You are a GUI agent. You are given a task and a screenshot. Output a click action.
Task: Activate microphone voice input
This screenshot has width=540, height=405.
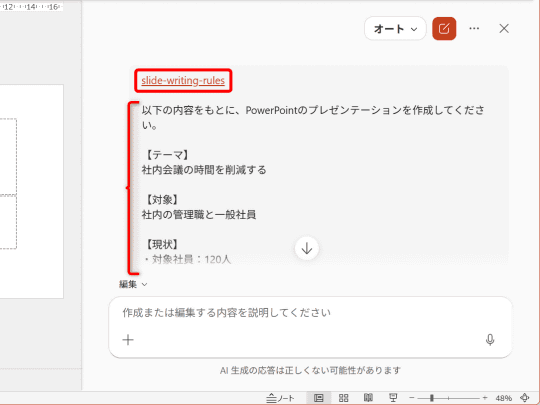[x=490, y=340]
